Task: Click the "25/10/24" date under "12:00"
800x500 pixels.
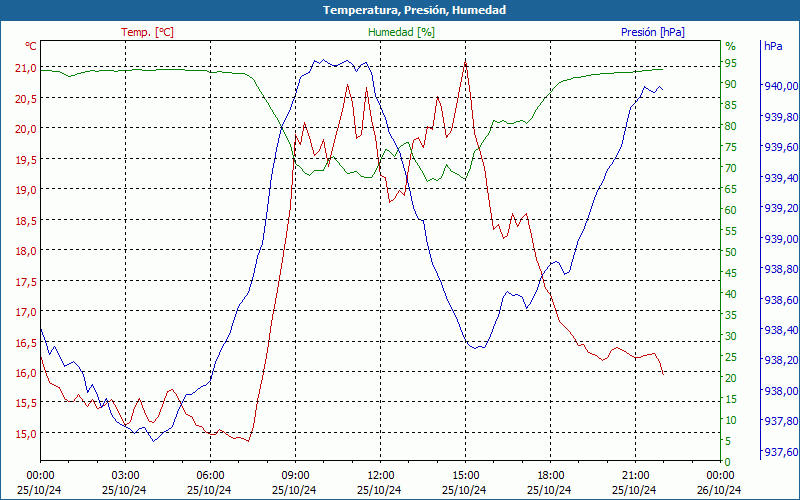Action: (x=379, y=490)
